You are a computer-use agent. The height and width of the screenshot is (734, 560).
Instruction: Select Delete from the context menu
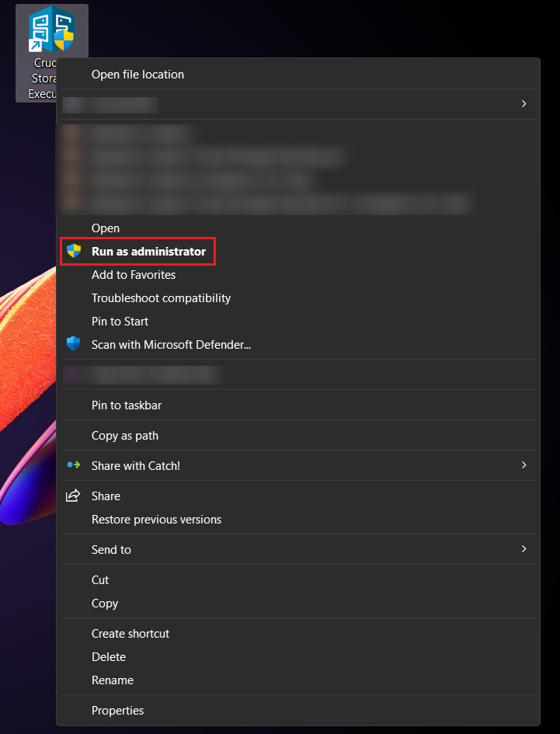297,657
